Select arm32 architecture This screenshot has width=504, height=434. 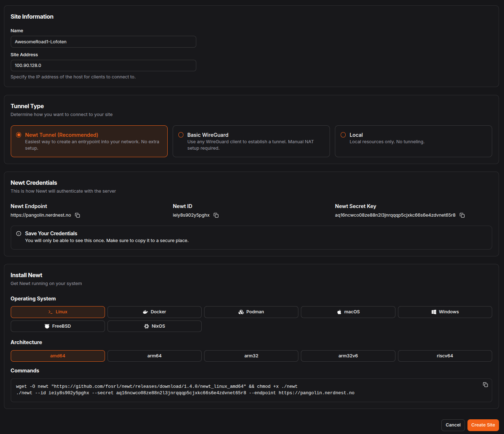(251, 356)
